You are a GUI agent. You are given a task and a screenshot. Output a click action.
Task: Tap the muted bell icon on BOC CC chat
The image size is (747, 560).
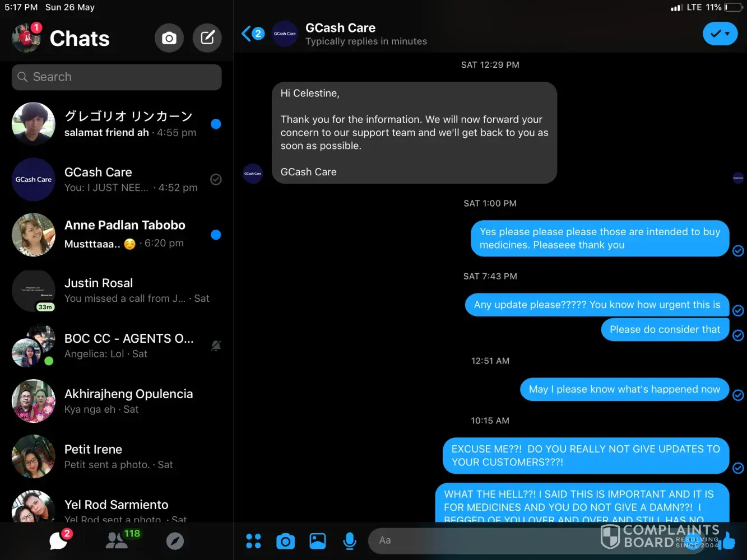click(x=216, y=346)
